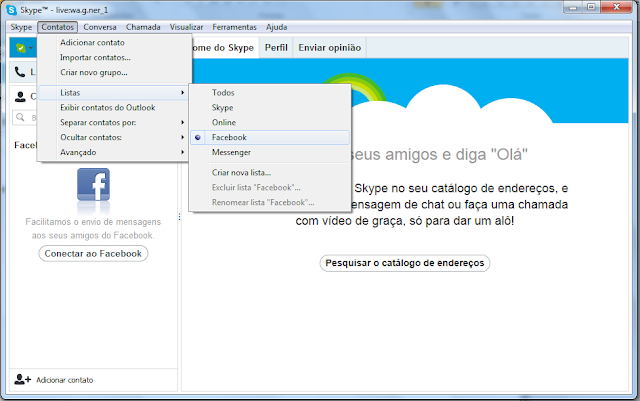The image size is (640, 401).
Task: Click the large Facebook logo
Action: 93,185
